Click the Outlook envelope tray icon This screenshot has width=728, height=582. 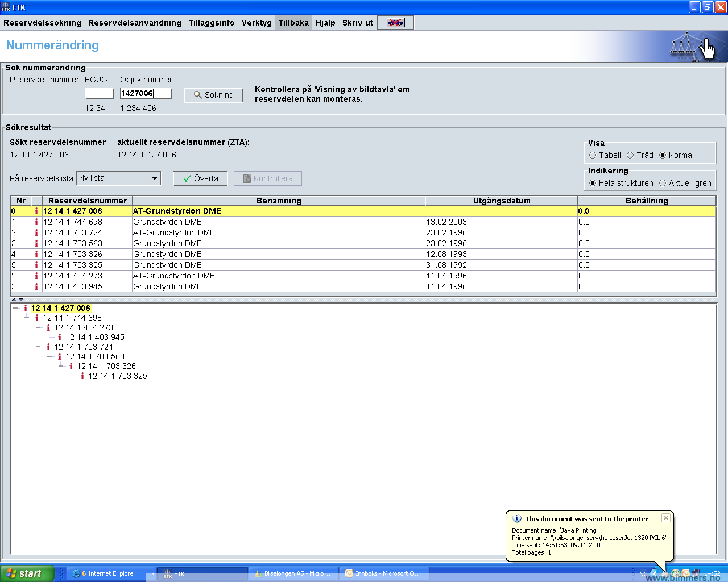coord(685,573)
